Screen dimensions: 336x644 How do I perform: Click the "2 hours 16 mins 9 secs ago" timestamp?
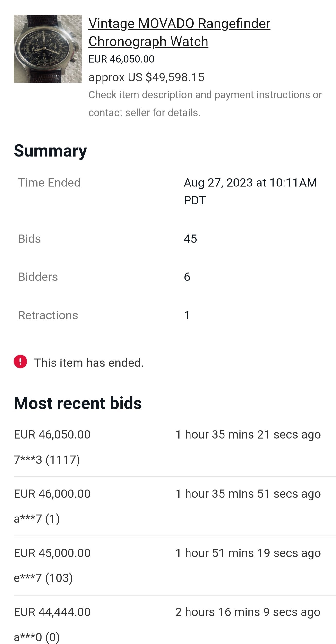point(248,612)
